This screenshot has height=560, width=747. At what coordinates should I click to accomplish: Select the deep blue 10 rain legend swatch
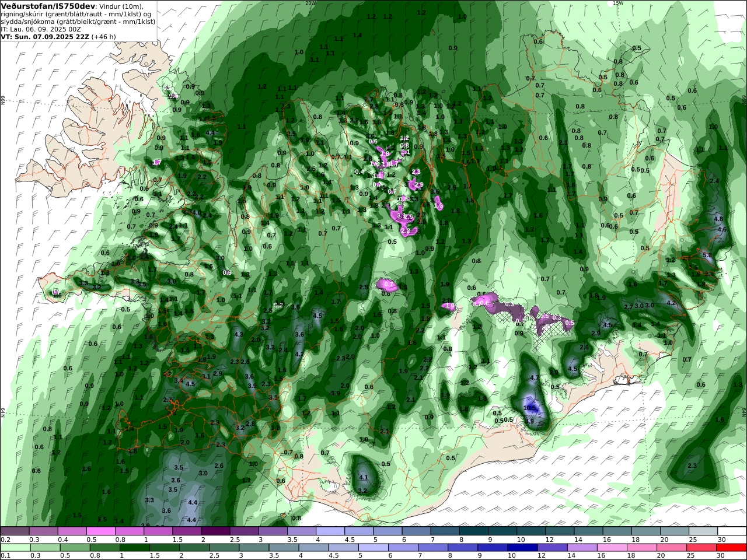pos(522,548)
